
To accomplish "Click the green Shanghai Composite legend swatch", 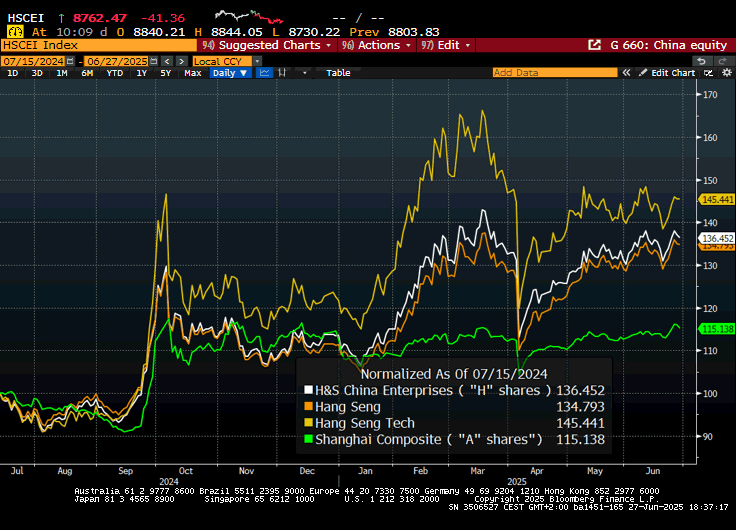I will point(308,439).
